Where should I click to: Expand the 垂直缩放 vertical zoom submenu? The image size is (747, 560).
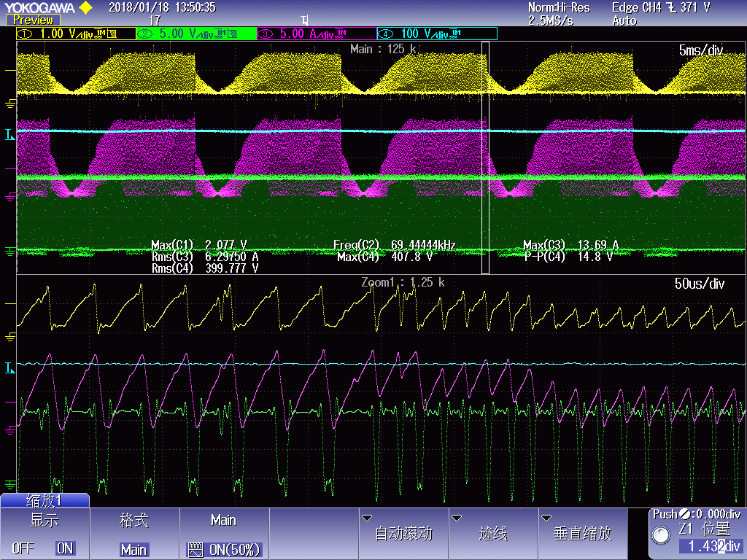[583, 533]
